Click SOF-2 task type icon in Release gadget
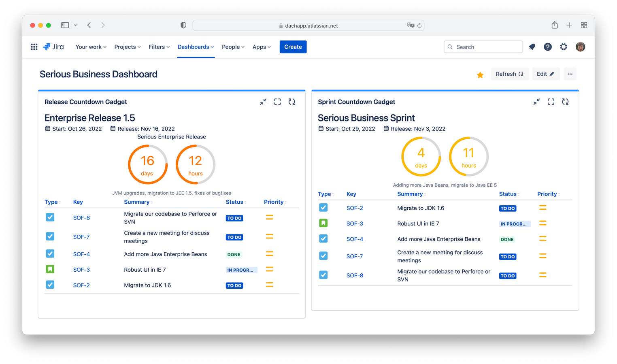The height and width of the screenshot is (364, 617). point(50,285)
